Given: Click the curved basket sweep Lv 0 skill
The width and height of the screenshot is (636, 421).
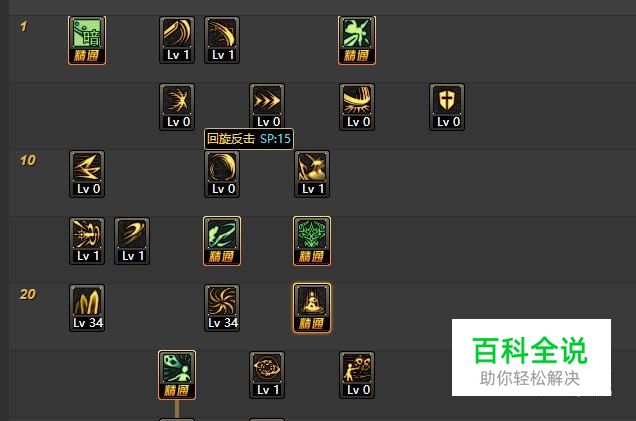Looking at the screenshot, I should click(x=357, y=107).
